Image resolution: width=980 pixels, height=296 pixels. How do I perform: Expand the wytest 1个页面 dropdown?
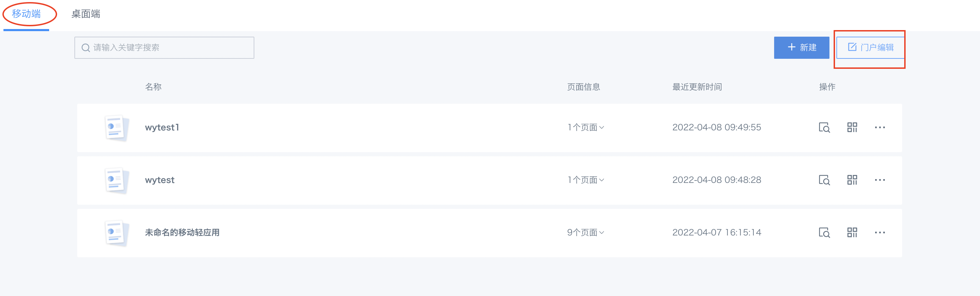pyautogui.click(x=586, y=180)
